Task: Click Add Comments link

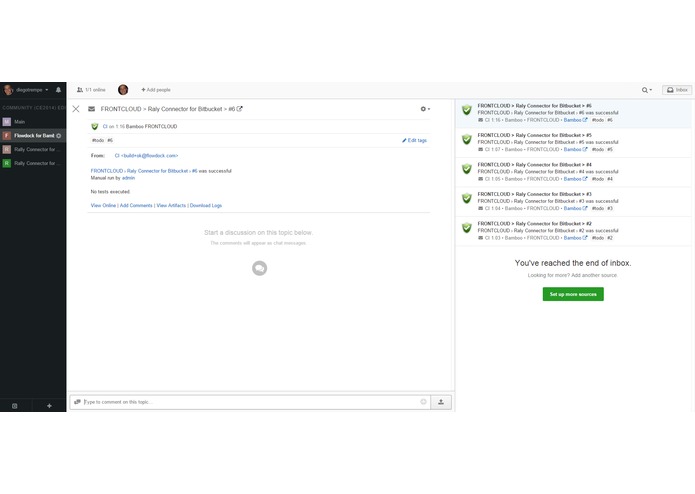Action: (x=136, y=206)
